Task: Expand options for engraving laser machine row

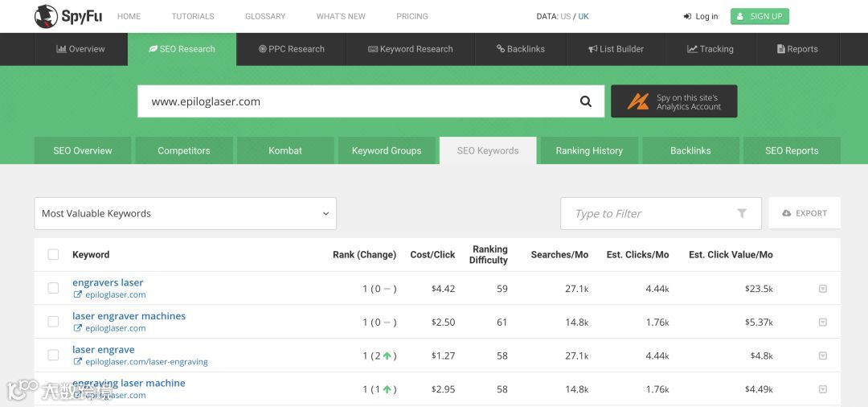Action: (x=823, y=389)
